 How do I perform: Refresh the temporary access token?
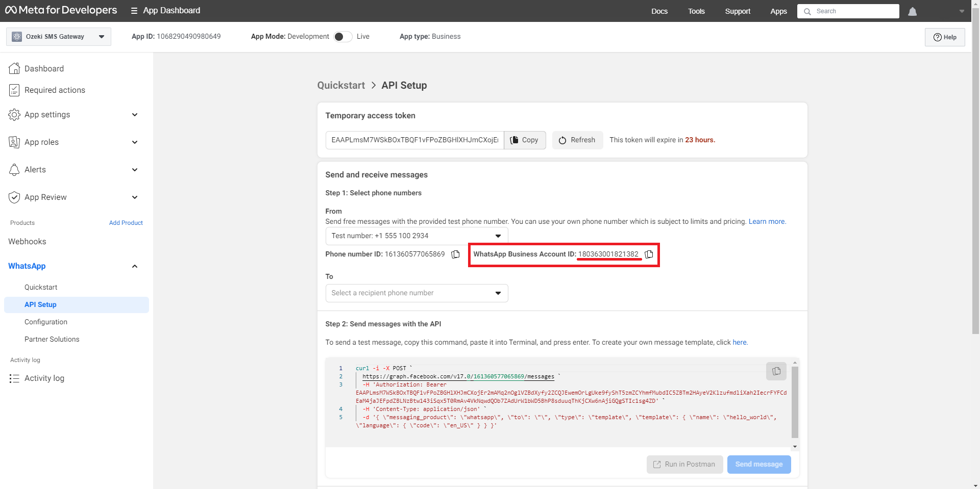coord(577,140)
